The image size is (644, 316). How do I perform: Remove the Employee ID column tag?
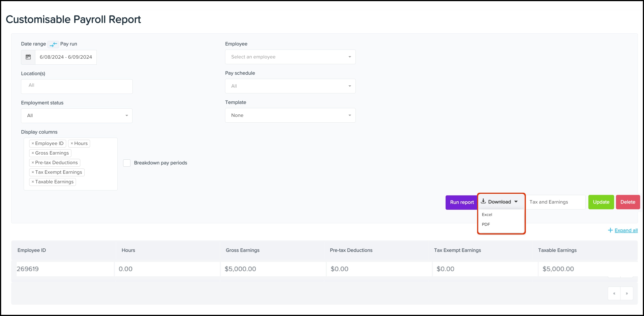pyautogui.click(x=33, y=143)
